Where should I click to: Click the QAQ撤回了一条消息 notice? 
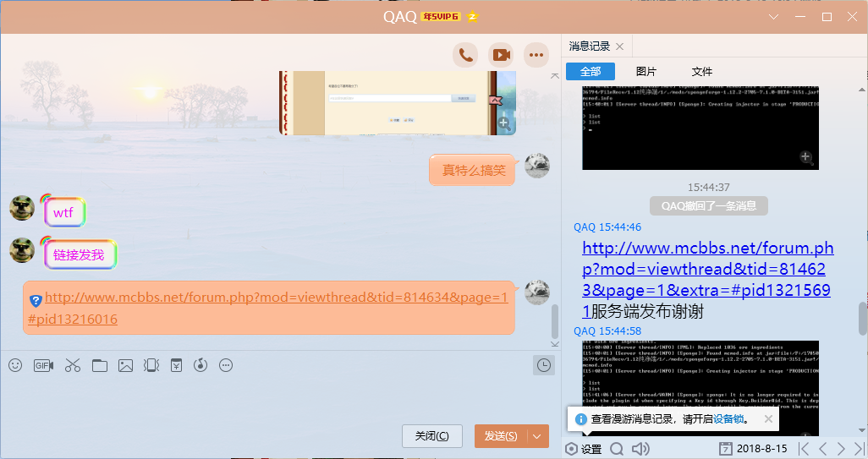(x=709, y=206)
